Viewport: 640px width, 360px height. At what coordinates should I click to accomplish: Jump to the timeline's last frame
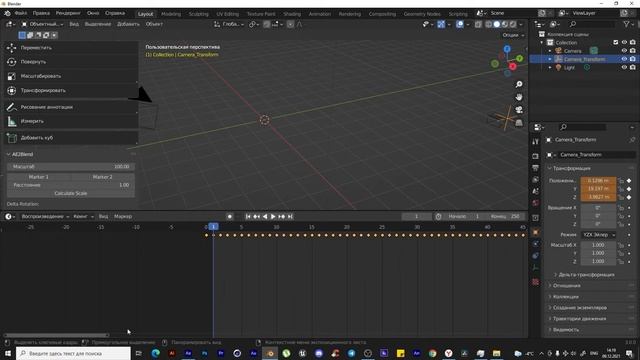[x=290, y=217]
